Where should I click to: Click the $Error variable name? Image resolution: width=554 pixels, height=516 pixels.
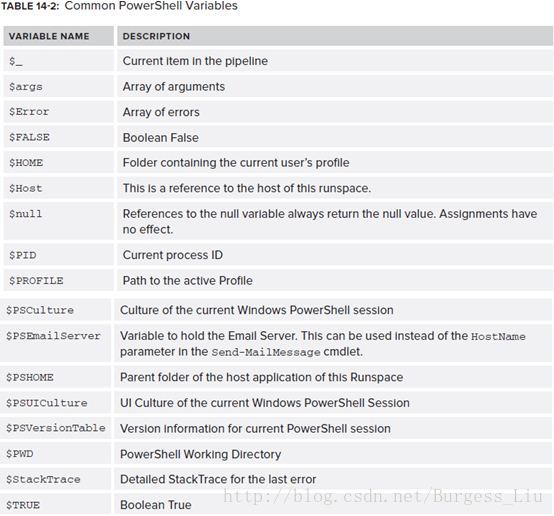point(29,112)
